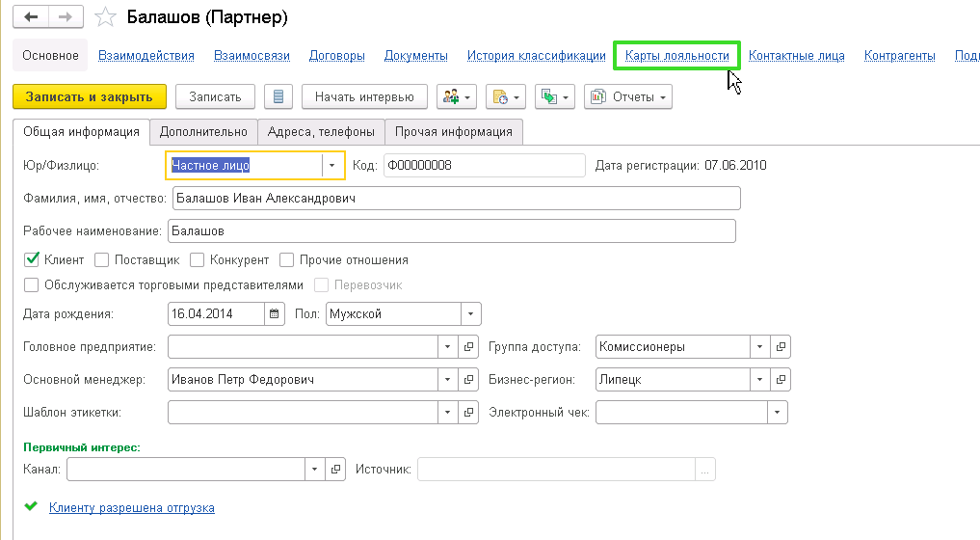
Task: Select the Основное navigation item
Action: point(51,56)
